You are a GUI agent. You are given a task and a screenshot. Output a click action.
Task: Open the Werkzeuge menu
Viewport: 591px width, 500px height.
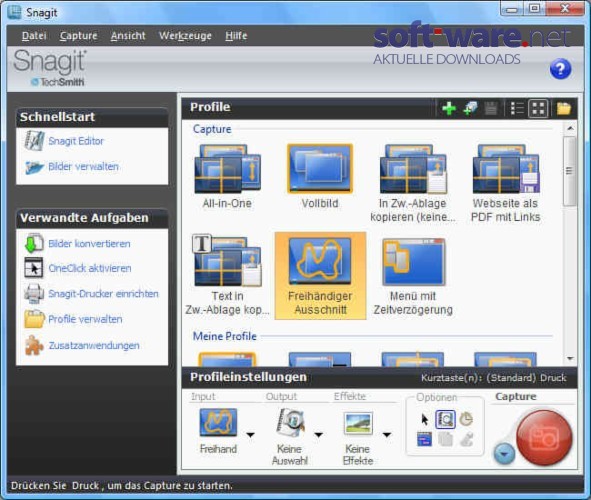pos(185,36)
